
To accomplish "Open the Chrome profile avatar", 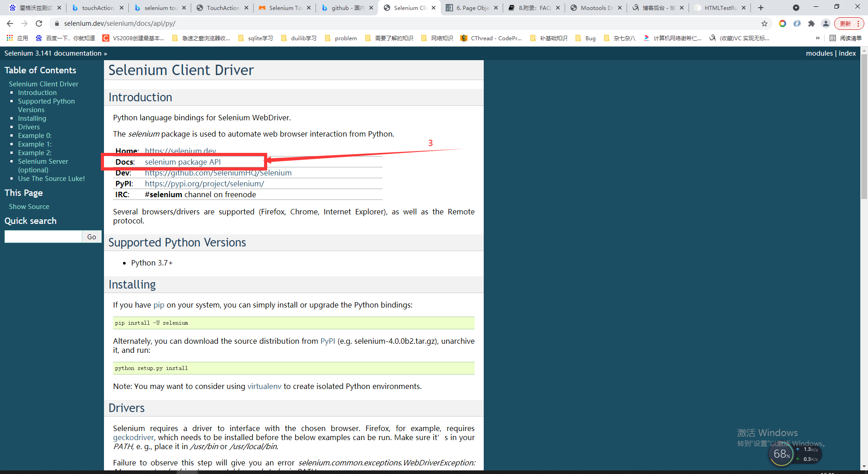I will coord(826,24).
